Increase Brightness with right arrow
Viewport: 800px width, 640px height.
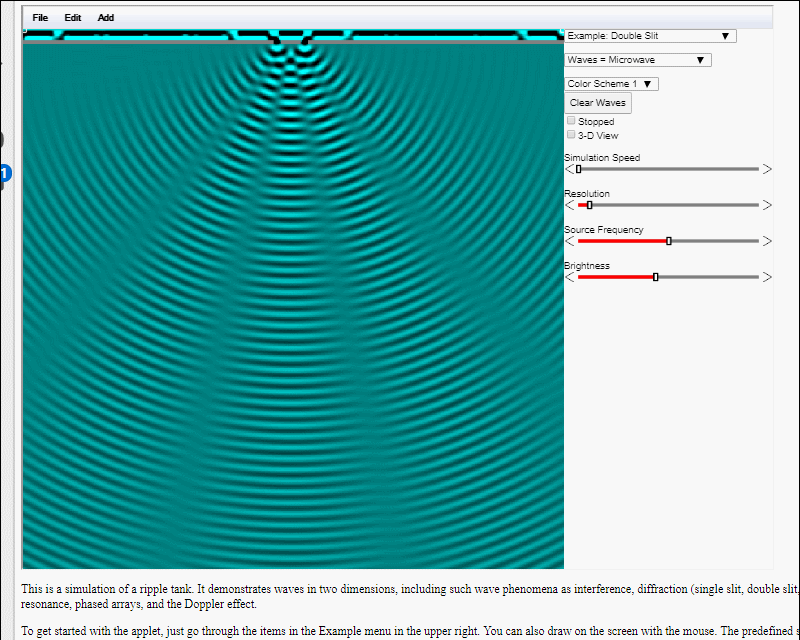point(767,277)
